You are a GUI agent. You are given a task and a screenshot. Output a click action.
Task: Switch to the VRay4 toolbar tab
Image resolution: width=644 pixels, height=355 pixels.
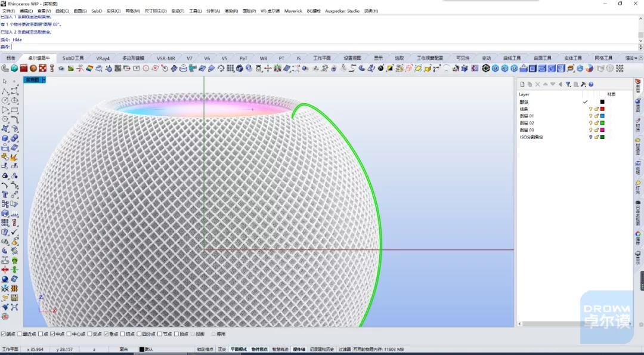coord(103,58)
